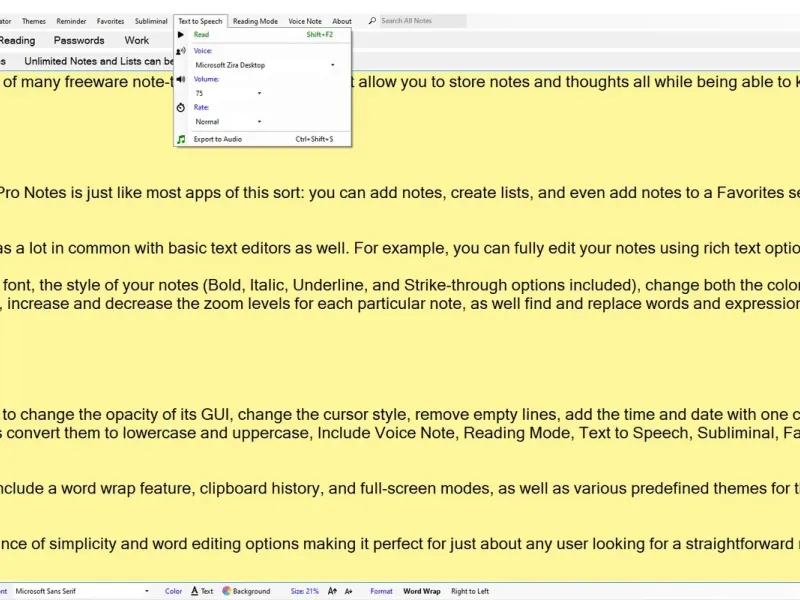Switch to the Passwords tab

point(79,40)
